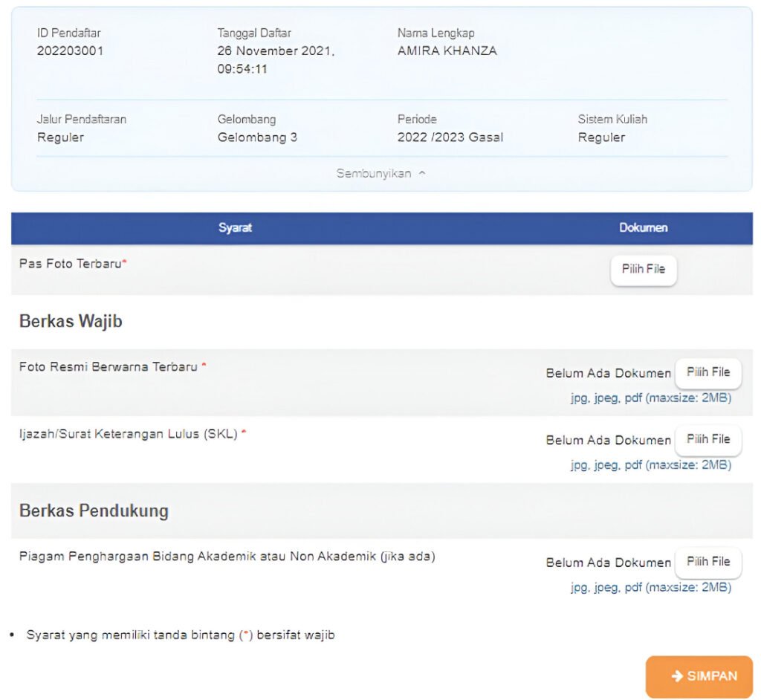Click the Syarat column header

point(235,228)
